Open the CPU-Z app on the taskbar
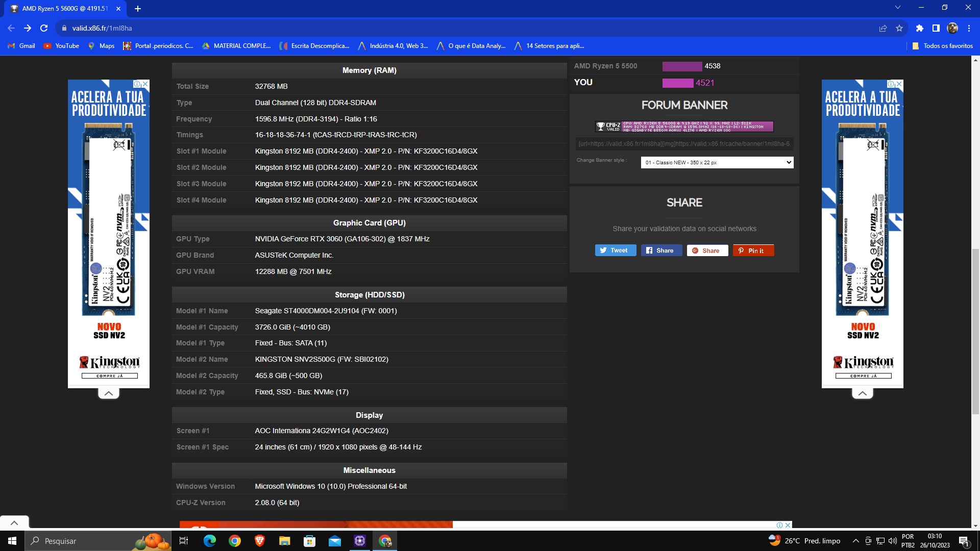This screenshot has height=551, width=980. click(360, 541)
